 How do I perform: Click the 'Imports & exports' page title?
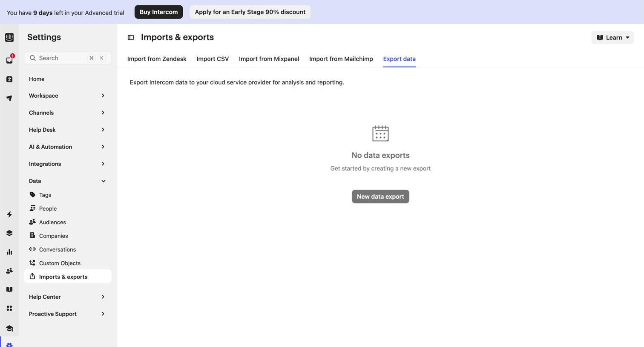[177, 37]
